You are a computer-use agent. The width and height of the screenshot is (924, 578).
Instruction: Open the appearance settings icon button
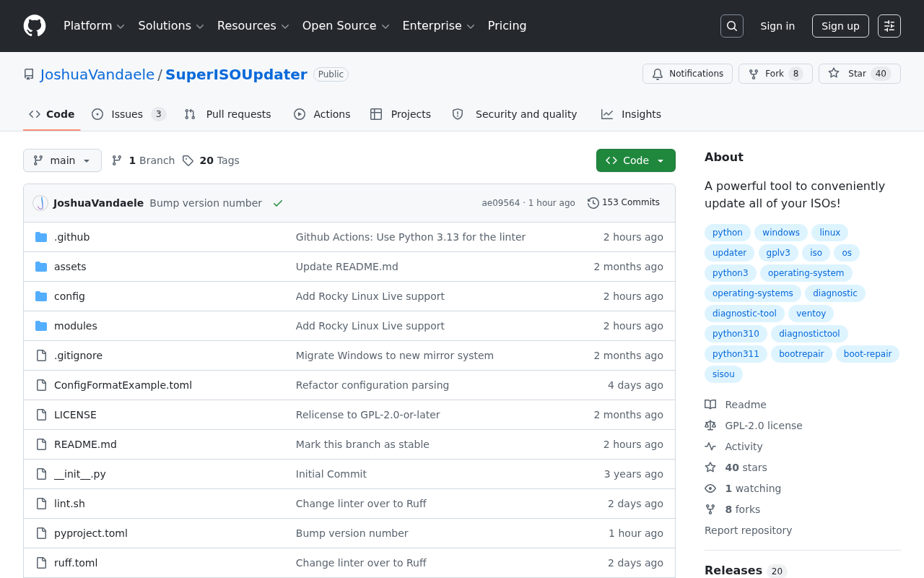click(x=889, y=26)
